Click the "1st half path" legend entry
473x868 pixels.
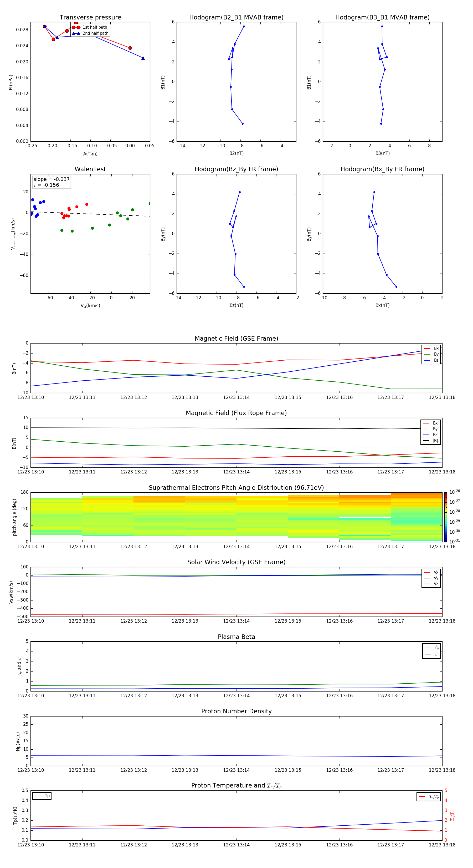pos(90,27)
